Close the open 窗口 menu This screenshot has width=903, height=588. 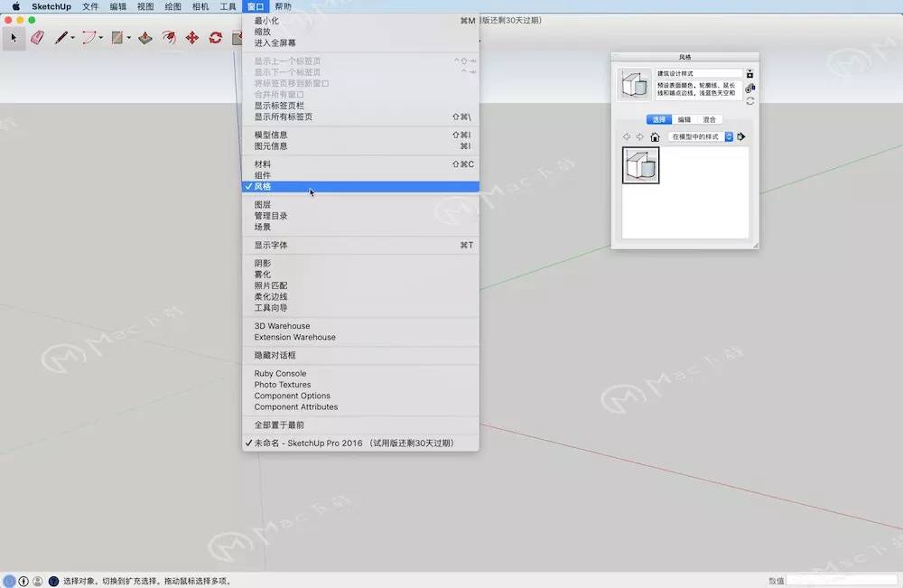pyautogui.click(x=256, y=6)
